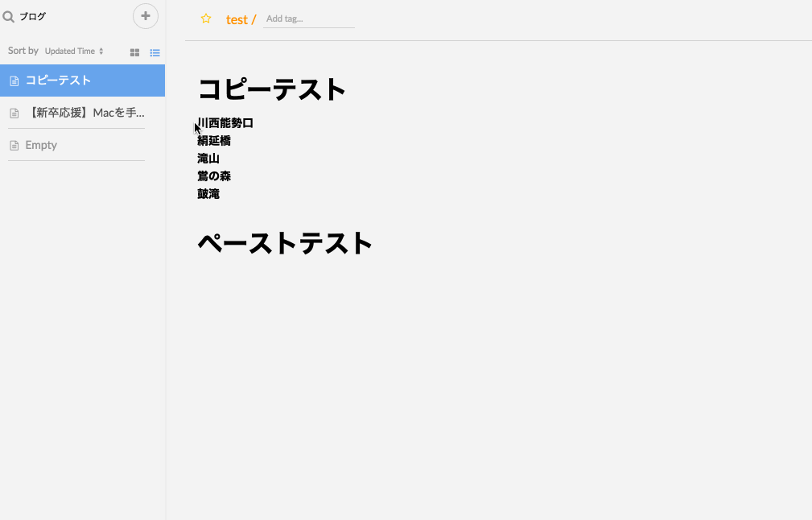Open the Updated Time sort dropdown
The image size is (812, 520).
tap(68, 50)
